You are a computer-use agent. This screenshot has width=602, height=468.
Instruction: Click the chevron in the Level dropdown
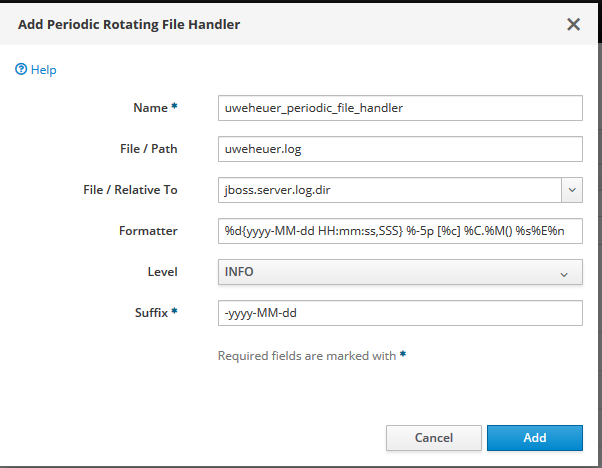coord(564,273)
